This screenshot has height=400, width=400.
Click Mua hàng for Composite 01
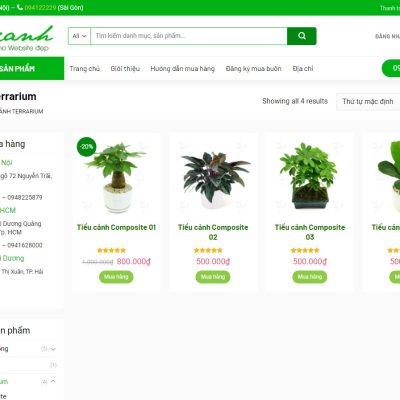(x=116, y=277)
